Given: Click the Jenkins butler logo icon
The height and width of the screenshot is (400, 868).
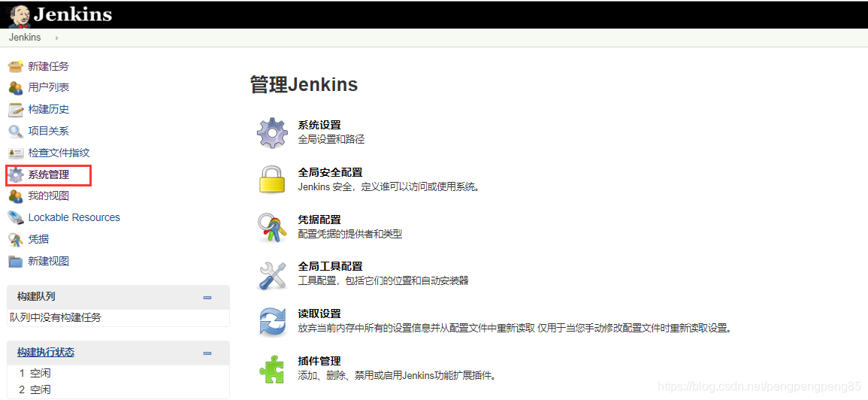Looking at the screenshot, I should 20,15.
